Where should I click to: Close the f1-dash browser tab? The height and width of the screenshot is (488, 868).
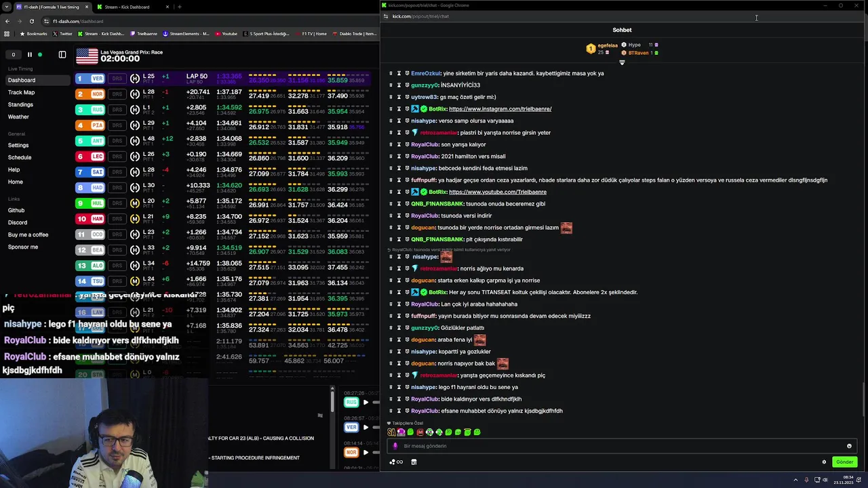(87, 7)
